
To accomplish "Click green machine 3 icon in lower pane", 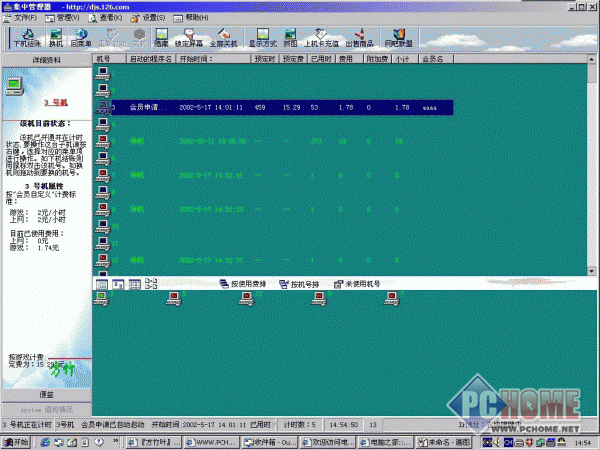I will [101, 299].
